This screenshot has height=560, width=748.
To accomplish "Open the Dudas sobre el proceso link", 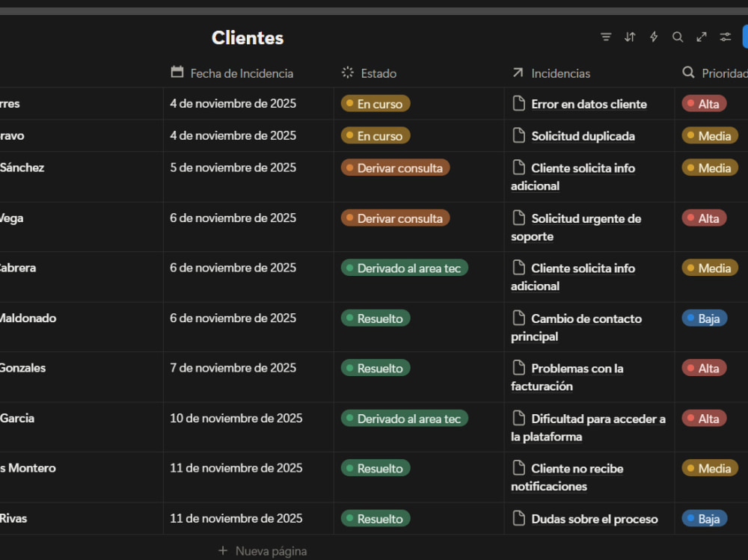I will [x=595, y=519].
